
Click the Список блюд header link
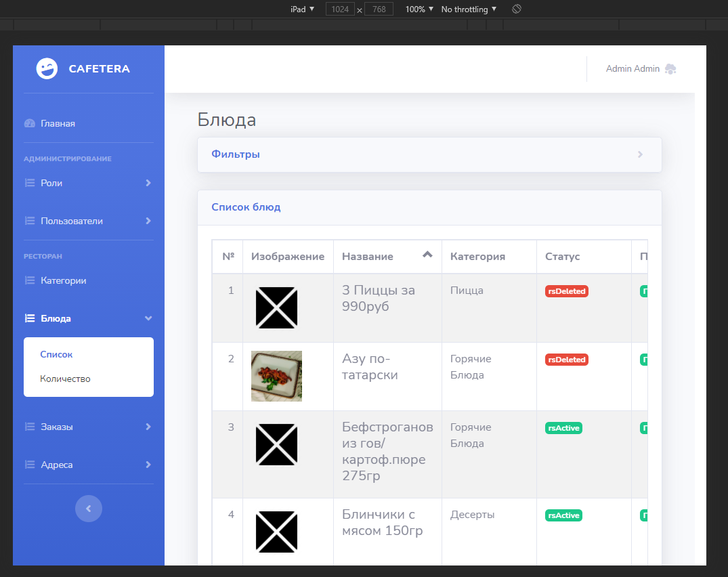(246, 207)
